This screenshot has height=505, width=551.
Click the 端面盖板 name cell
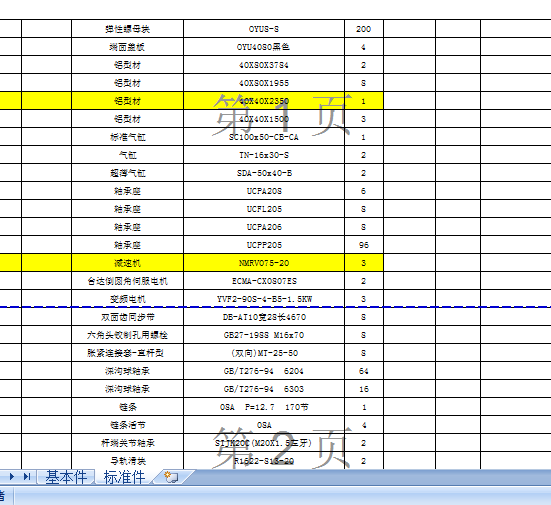(x=127, y=47)
